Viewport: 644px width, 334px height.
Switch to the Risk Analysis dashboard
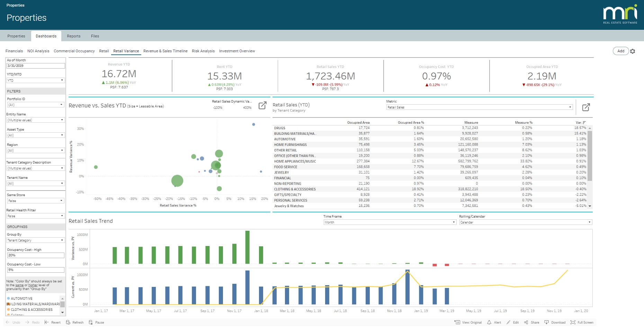(x=203, y=51)
